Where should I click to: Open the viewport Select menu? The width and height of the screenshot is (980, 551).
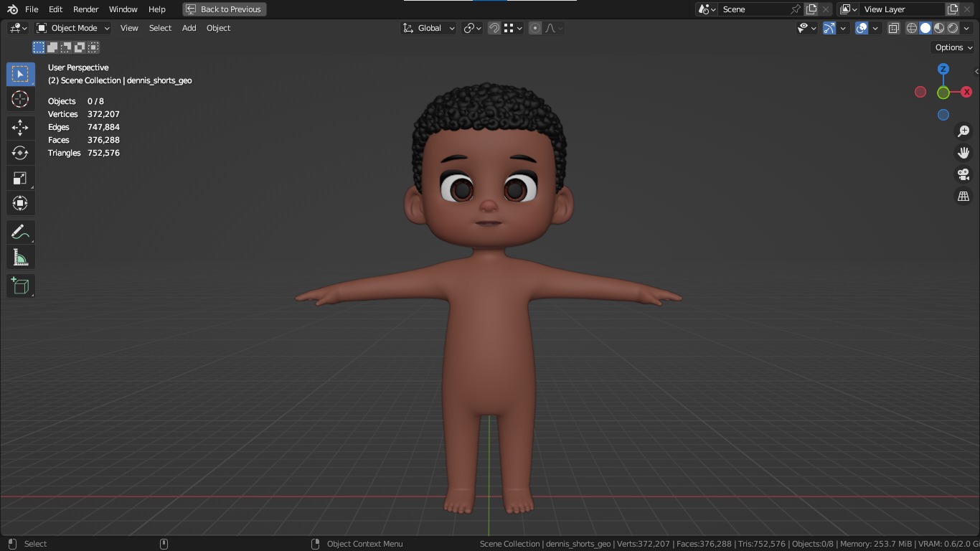tap(160, 28)
